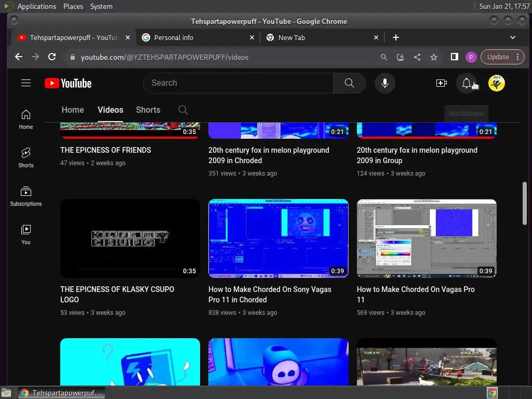Select the channel Shorts tab
This screenshot has width=532, height=399.
pos(148,110)
